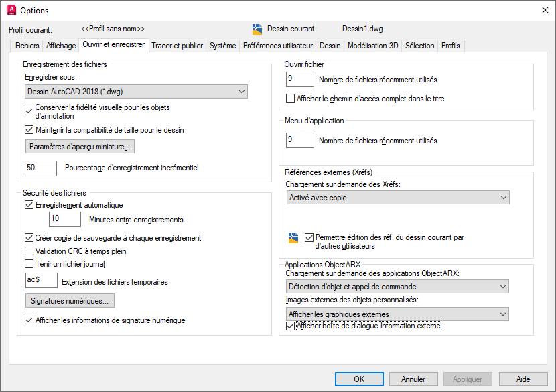Expand Chargement sur demande des Xréfs dropdown

click(x=398, y=198)
